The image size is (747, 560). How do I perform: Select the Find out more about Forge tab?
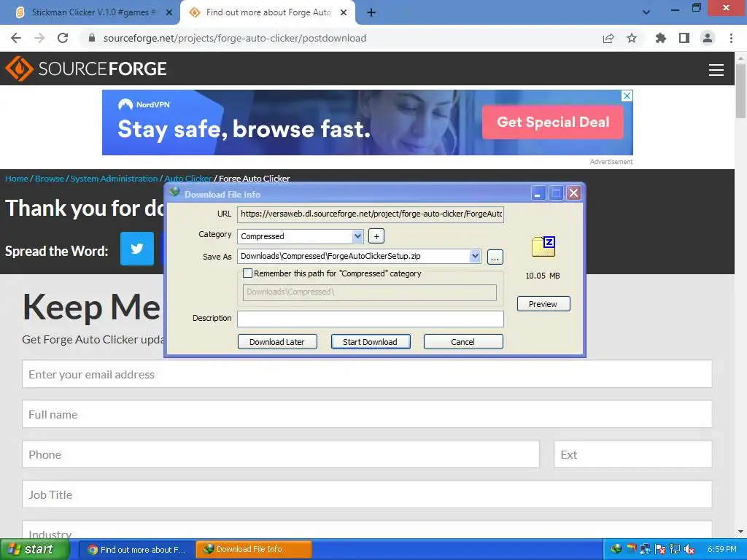coord(268,12)
